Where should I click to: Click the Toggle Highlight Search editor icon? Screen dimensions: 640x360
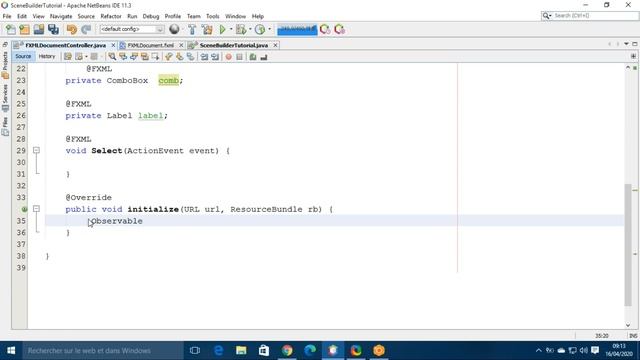pos(144,57)
